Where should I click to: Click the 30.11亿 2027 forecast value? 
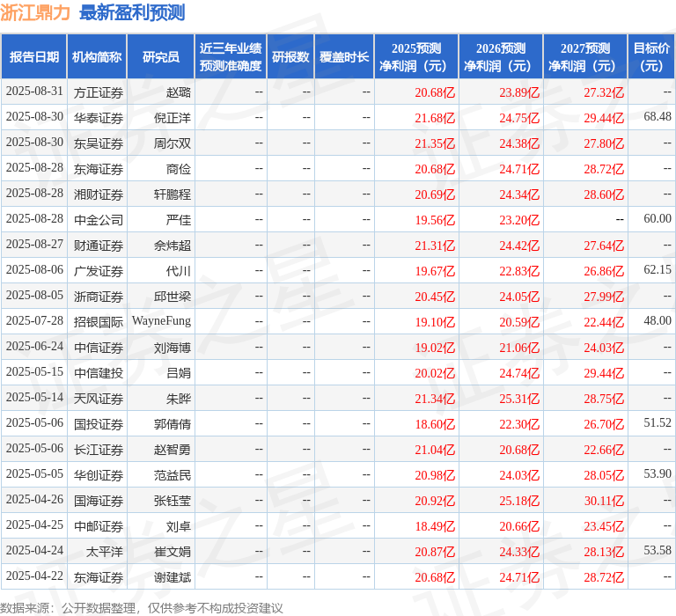[604, 501]
